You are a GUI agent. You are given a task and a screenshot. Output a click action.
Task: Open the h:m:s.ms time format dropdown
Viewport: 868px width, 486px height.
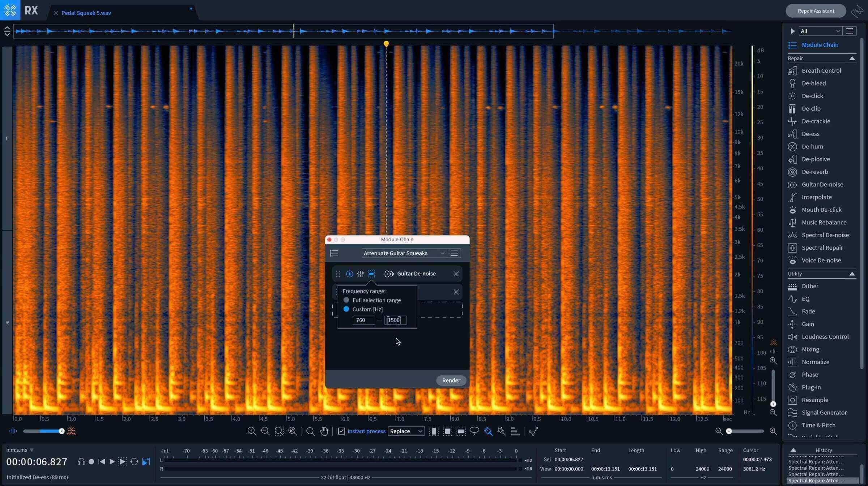(20, 450)
